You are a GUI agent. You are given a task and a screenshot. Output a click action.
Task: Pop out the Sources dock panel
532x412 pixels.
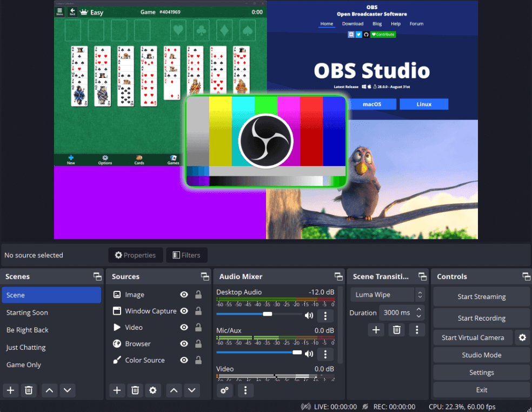point(205,277)
